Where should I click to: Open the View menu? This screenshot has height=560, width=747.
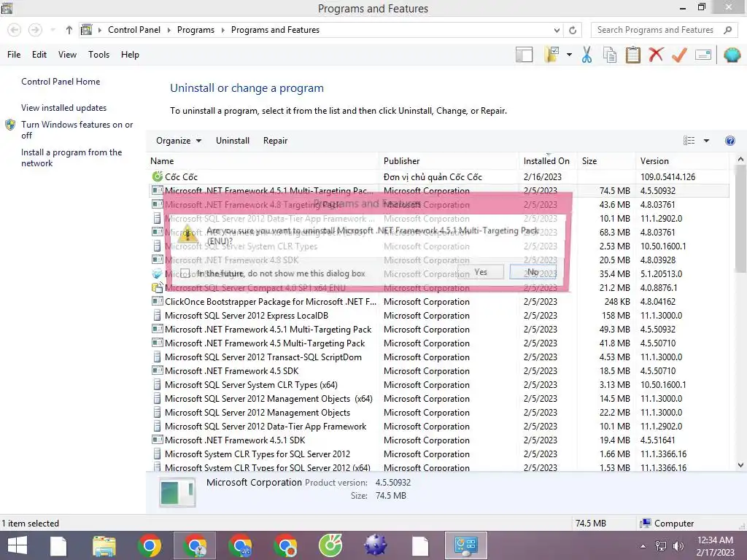point(67,54)
